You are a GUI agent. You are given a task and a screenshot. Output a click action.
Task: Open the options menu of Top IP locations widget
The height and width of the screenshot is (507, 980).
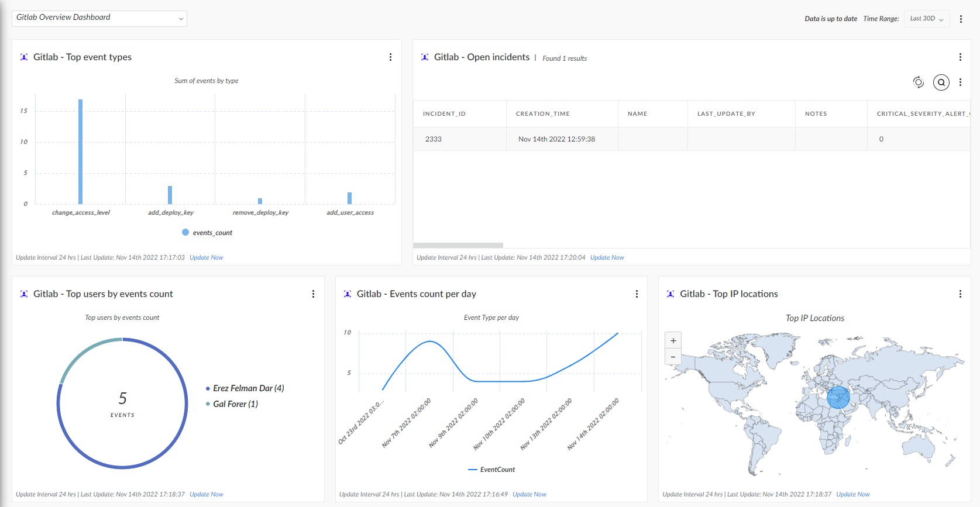tap(960, 294)
